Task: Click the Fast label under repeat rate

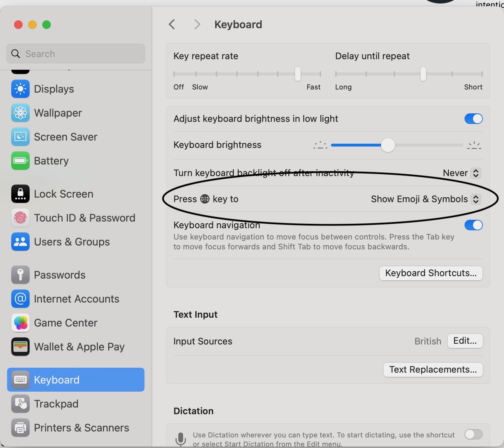Action: 313,87
